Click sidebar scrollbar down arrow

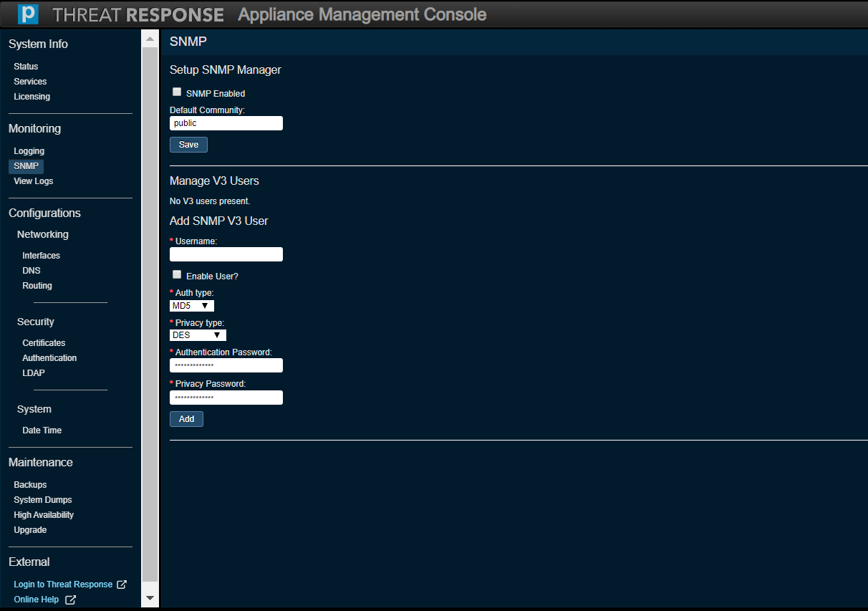point(150,597)
